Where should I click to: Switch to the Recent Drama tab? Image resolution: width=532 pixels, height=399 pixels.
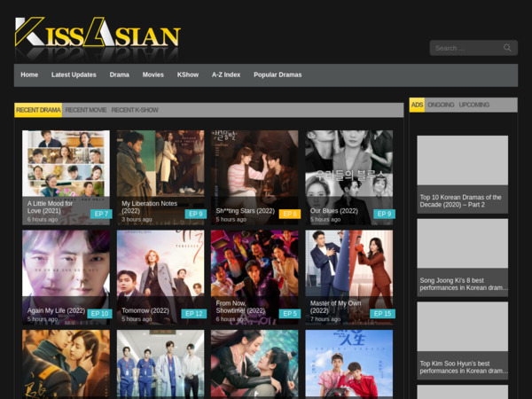pyautogui.click(x=38, y=110)
